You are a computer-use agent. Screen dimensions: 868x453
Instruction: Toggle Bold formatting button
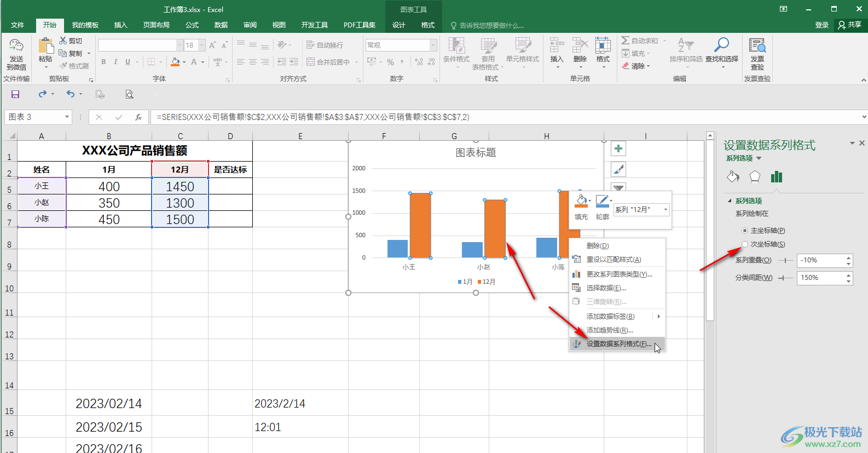point(103,62)
